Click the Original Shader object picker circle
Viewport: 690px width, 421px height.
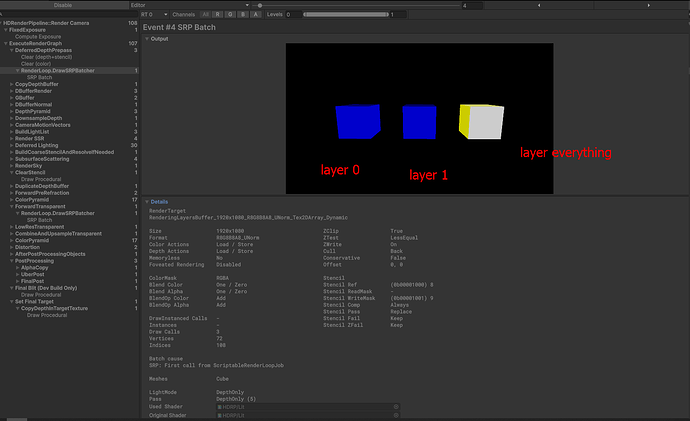point(396,415)
